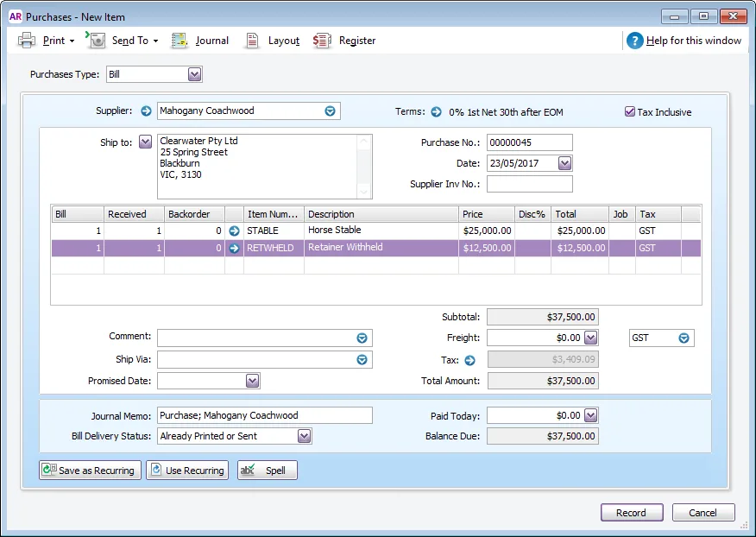The image size is (756, 537).
Task: Click the Description column header
Action: pyautogui.click(x=381, y=214)
